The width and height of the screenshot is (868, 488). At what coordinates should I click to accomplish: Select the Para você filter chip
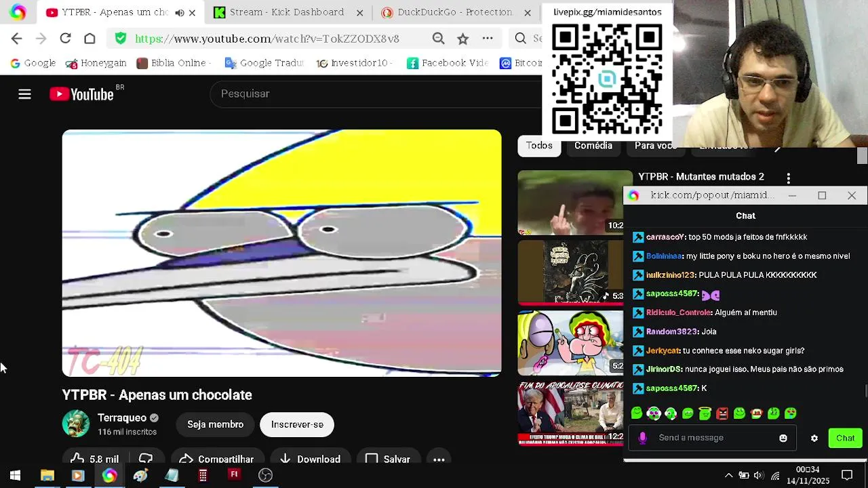pyautogui.click(x=655, y=146)
